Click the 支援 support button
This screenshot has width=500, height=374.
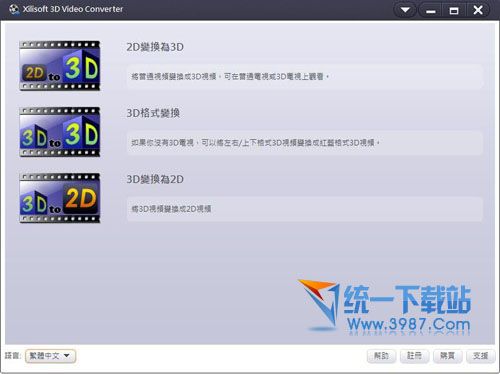click(x=480, y=356)
